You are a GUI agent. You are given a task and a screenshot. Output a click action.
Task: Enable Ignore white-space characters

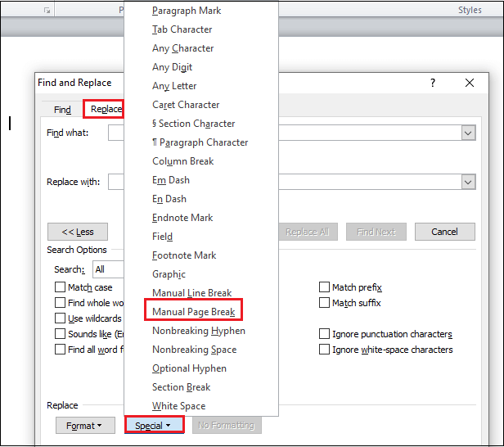[324, 350]
